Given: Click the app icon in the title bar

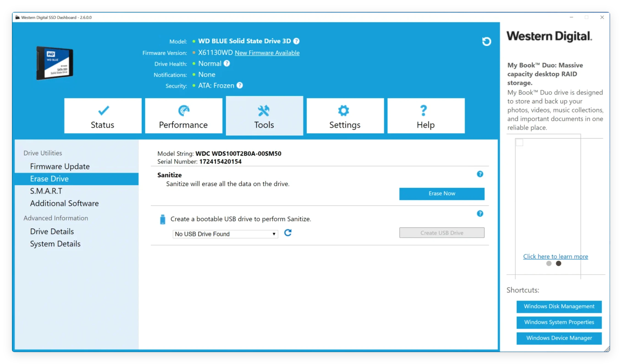Looking at the screenshot, I should tap(17, 17).
